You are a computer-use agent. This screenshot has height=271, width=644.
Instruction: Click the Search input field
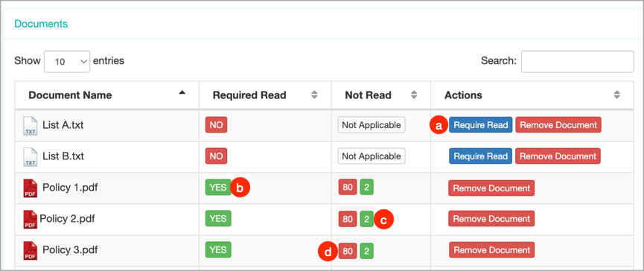577,62
